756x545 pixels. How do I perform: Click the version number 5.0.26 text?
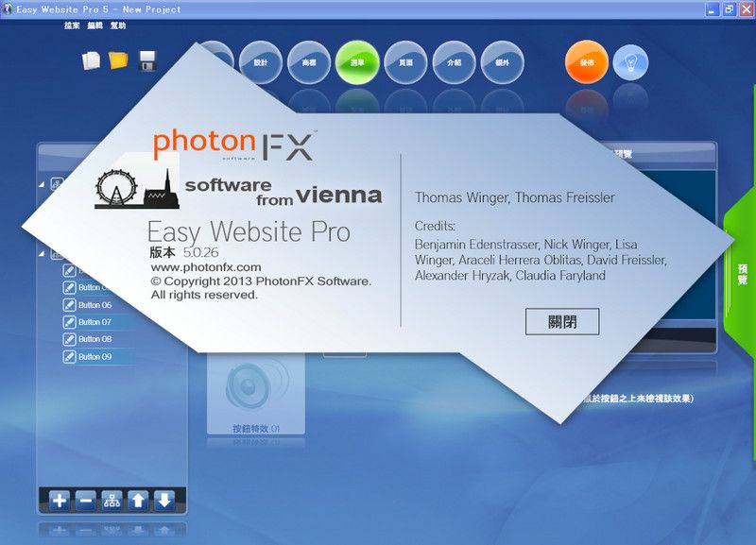[x=200, y=252]
